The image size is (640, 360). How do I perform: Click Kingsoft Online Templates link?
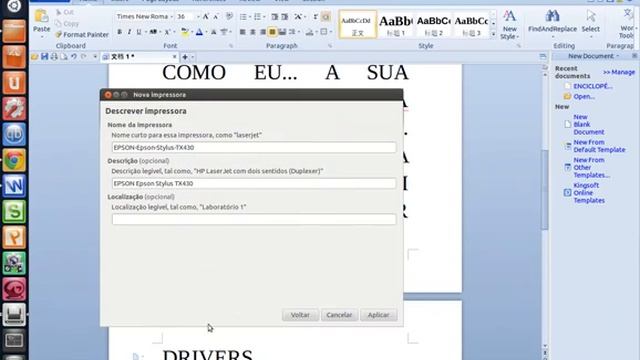click(589, 193)
